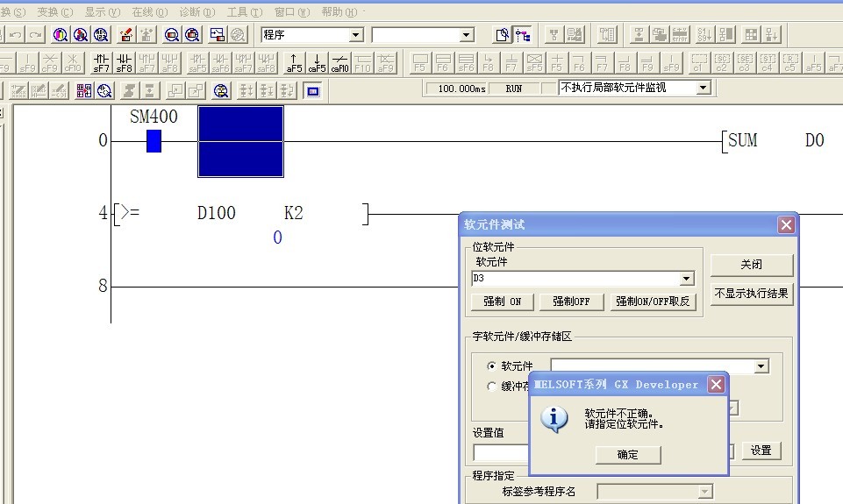This screenshot has width=843, height=504.
Task: Select the caF5 falling pulse contact icon
Action: point(317,62)
